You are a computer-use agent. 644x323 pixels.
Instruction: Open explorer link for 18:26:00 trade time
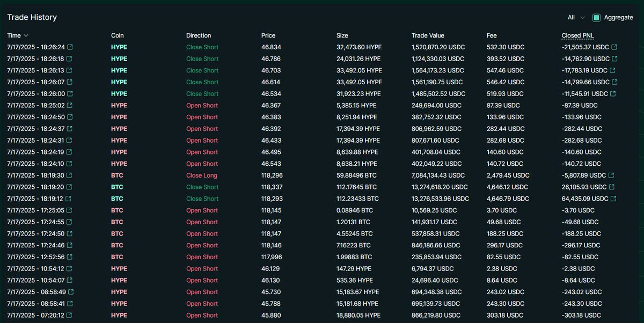69,94
